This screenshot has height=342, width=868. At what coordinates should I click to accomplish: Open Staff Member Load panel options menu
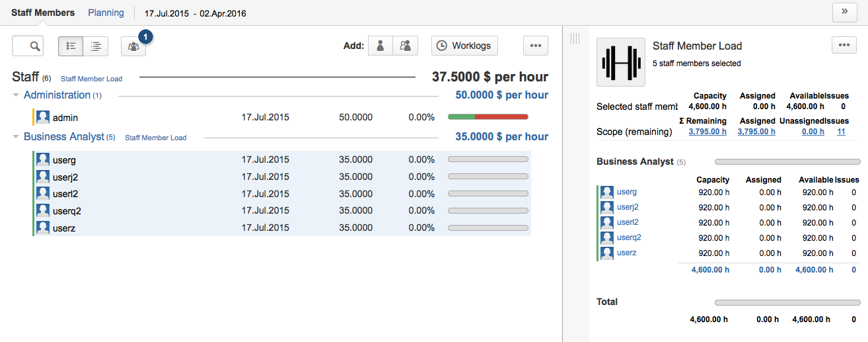[x=843, y=45]
